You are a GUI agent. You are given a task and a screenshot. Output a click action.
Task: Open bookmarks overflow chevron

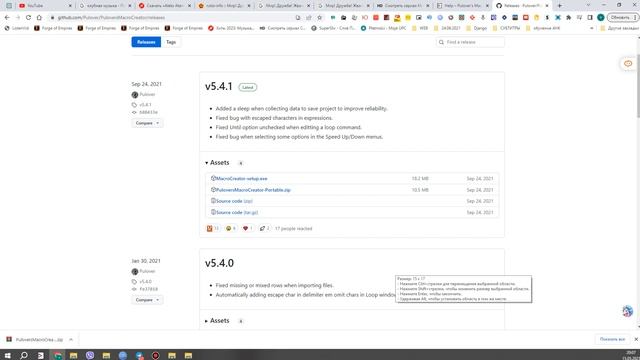click(592, 28)
